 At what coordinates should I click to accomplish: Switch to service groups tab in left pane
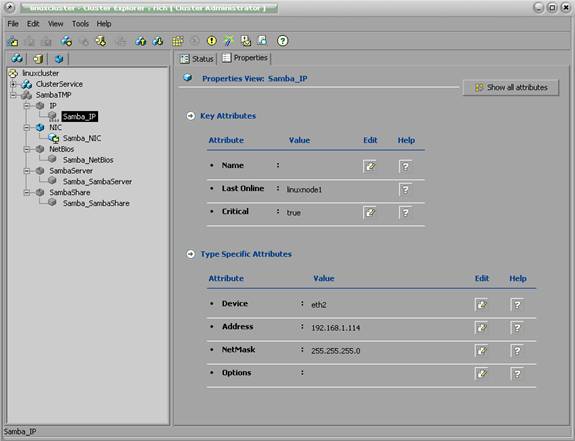pyautogui.click(x=17, y=58)
